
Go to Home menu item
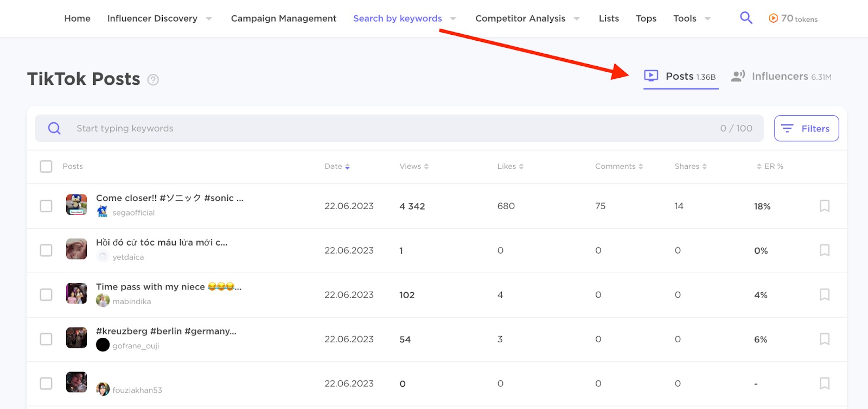pyautogui.click(x=78, y=18)
